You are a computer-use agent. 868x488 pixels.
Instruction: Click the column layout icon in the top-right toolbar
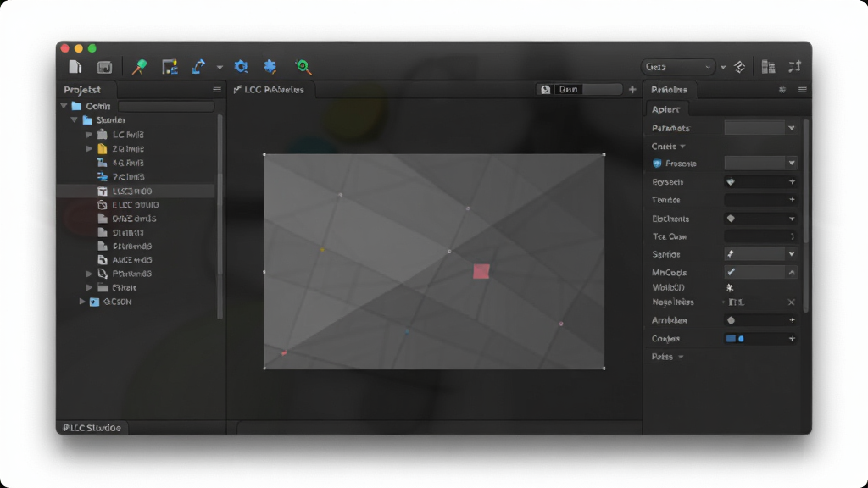tap(768, 67)
